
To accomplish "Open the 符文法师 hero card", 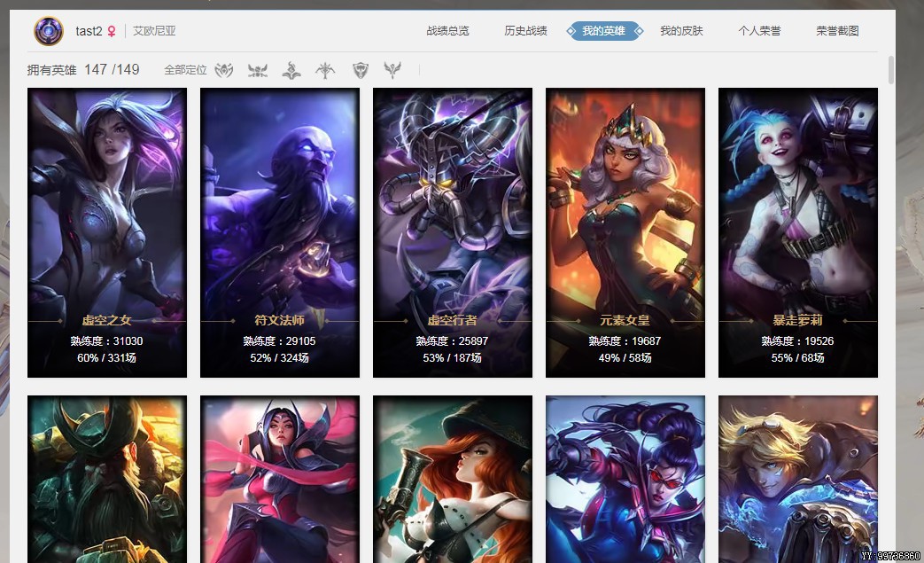I will point(280,232).
